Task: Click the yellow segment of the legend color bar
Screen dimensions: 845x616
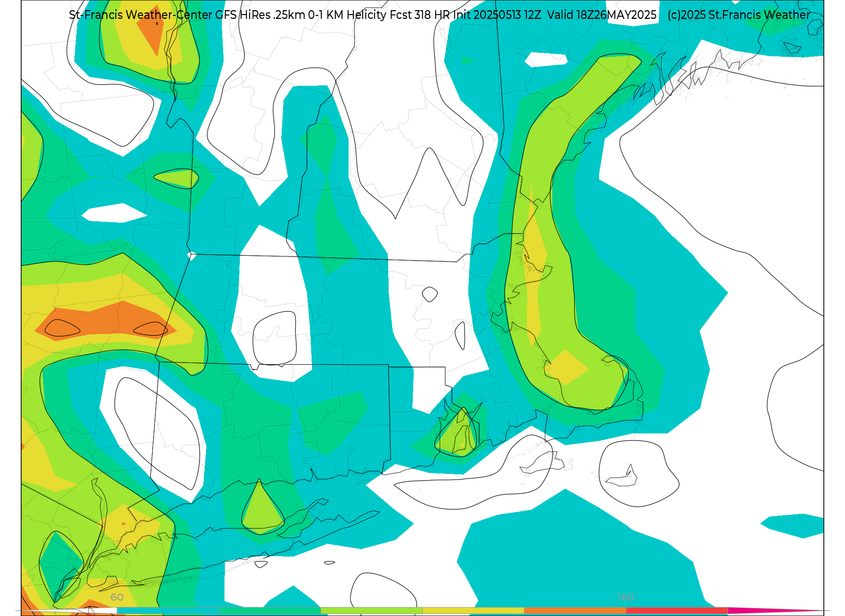Action: click(473, 611)
